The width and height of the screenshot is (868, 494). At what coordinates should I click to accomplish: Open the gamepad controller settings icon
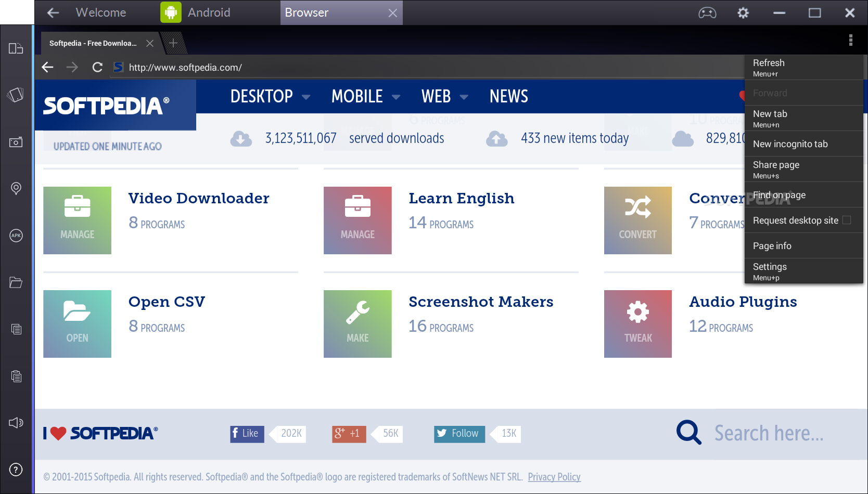pyautogui.click(x=707, y=12)
